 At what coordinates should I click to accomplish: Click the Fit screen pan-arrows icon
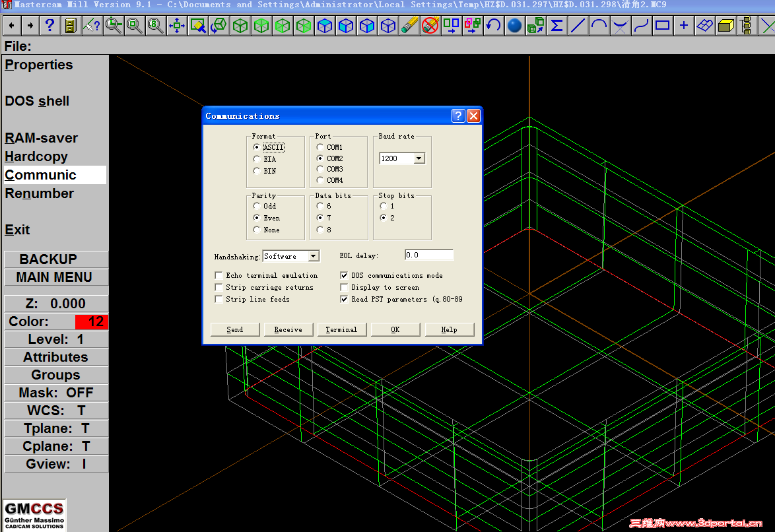[176, 25]
